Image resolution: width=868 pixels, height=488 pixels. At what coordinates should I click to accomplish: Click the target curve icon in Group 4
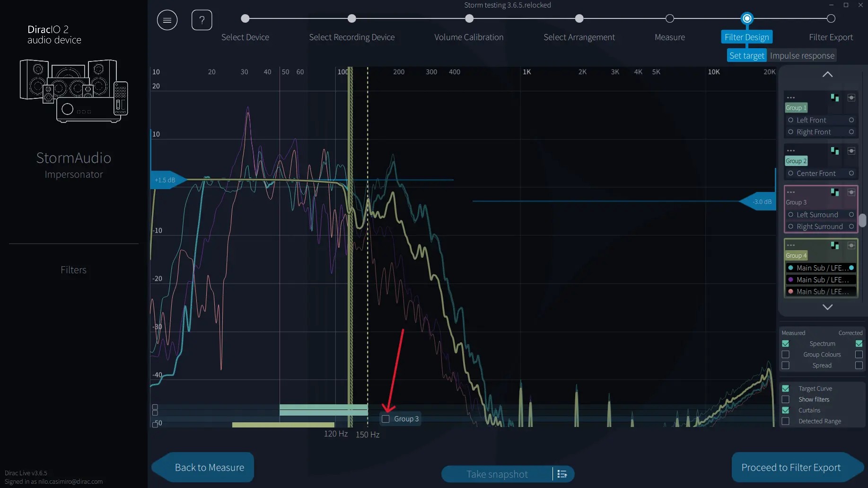[835, 245]
